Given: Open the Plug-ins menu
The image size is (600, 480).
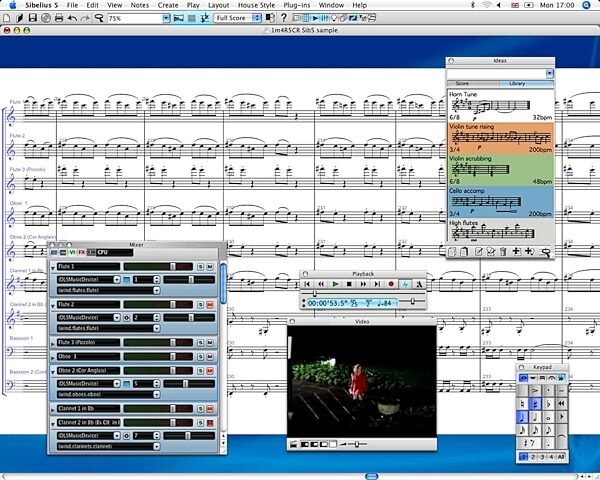Looking at the screenshot, I should click(297, 5).
